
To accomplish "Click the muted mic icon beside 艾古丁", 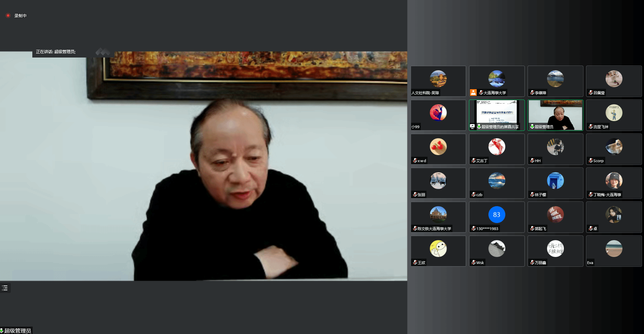I will tap(474, 160).
